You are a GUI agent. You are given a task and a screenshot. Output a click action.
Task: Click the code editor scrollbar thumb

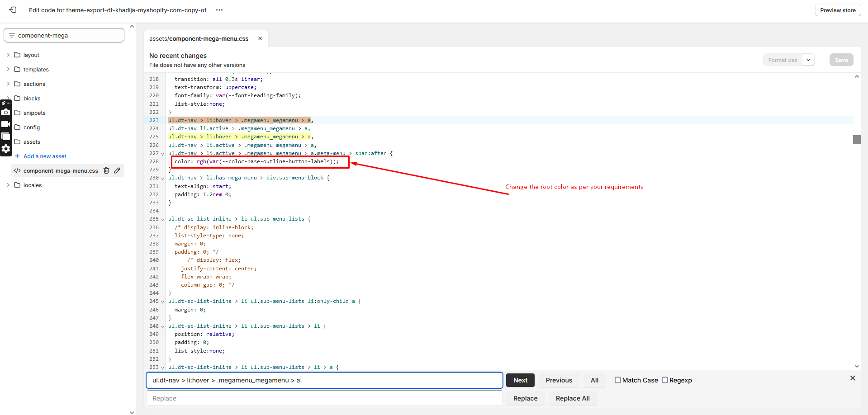(857, 139)
